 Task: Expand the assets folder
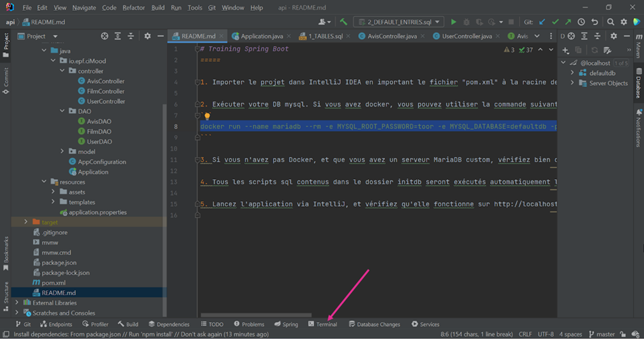pyautogui.click(x=53, y=192)
